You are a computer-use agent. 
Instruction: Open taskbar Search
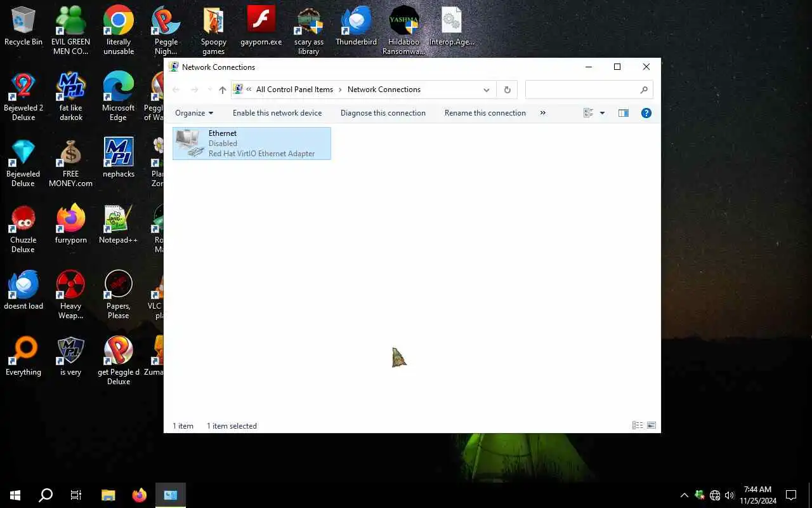click(x=46, y=495)
